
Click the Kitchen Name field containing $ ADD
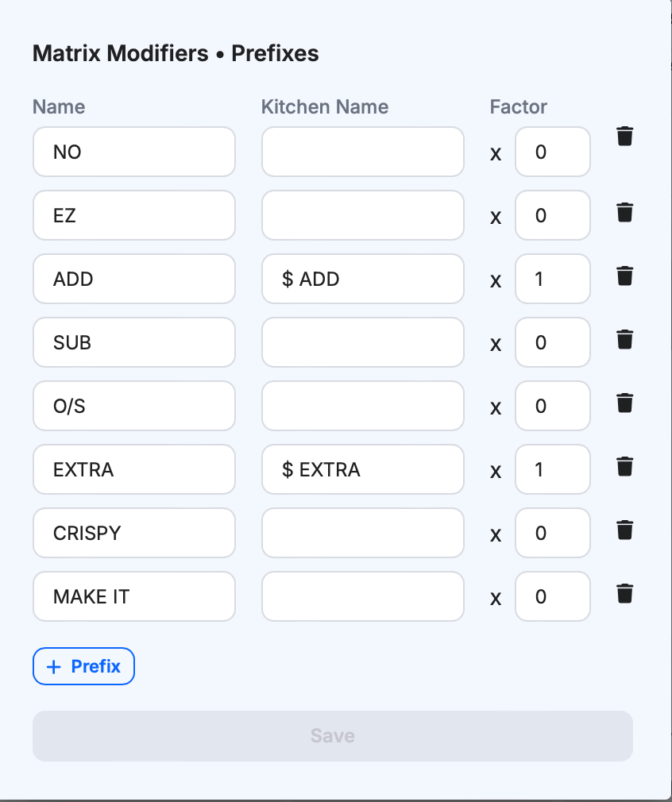click(362, 279)
